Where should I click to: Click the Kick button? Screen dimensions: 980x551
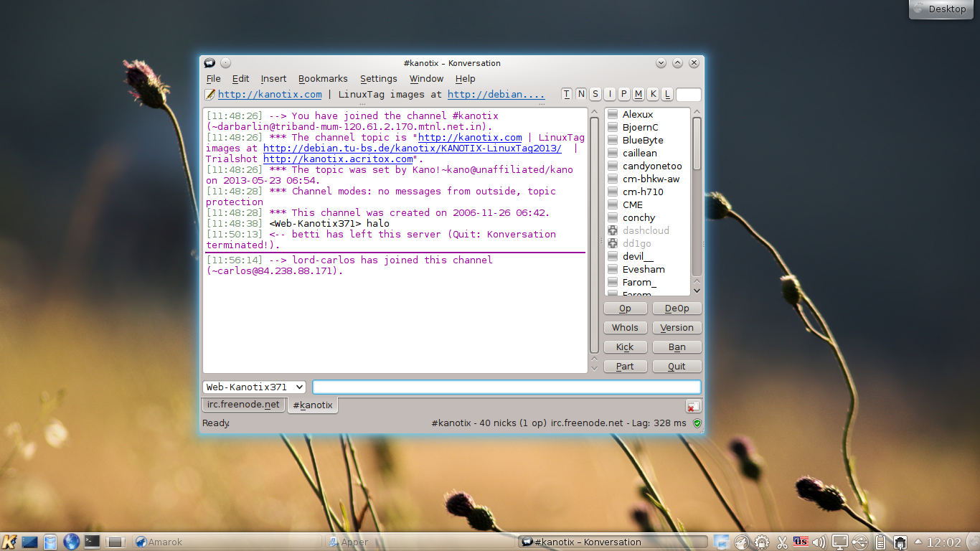[x=625, y=347]
